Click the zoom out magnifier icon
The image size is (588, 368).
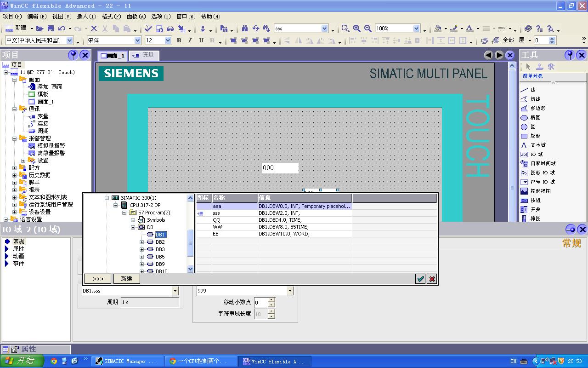tap(367, 29)
